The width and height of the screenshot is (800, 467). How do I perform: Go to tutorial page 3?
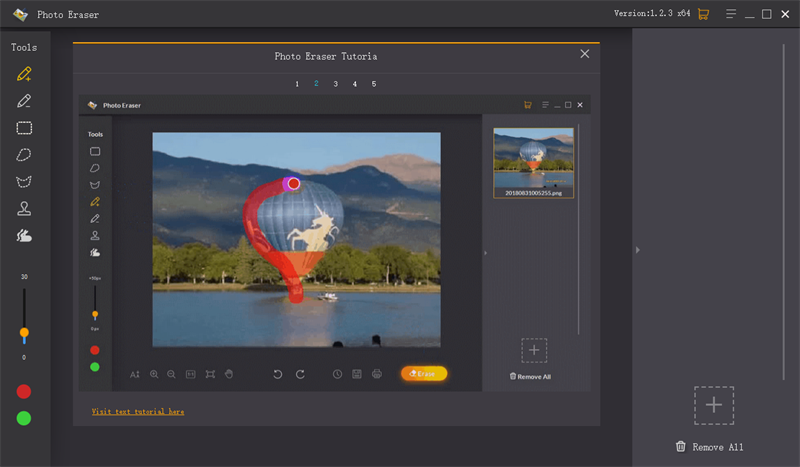pos(336,84)
